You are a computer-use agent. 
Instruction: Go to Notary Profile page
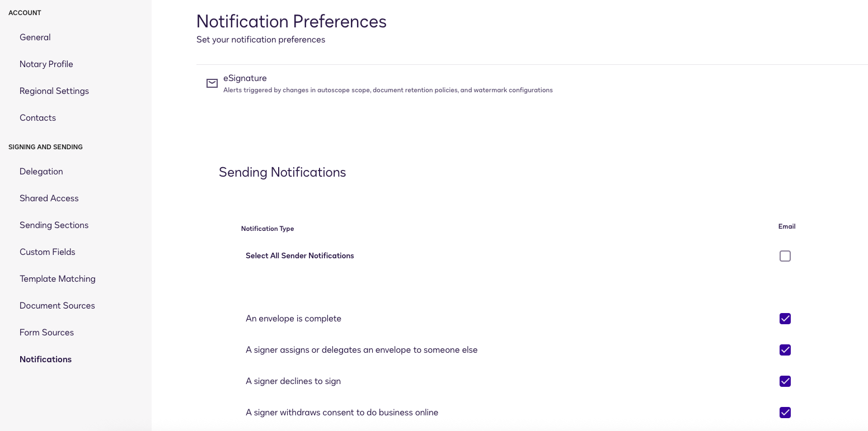pos(46,64)
